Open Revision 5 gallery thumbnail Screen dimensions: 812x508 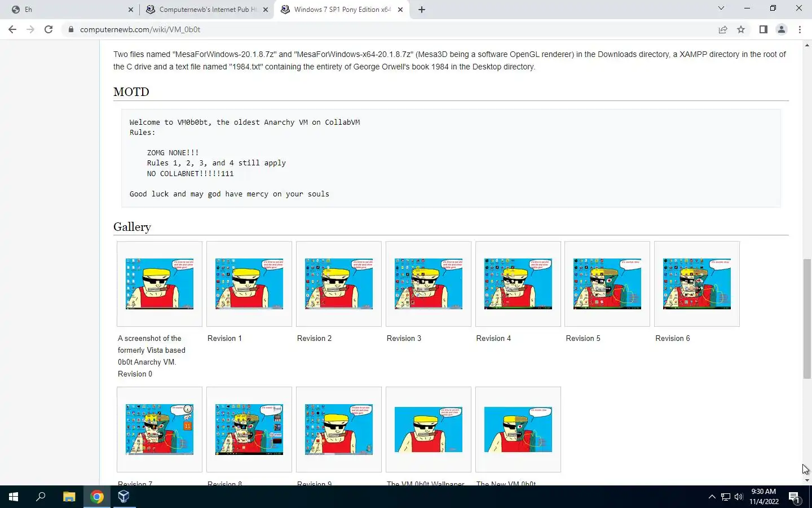607,284
